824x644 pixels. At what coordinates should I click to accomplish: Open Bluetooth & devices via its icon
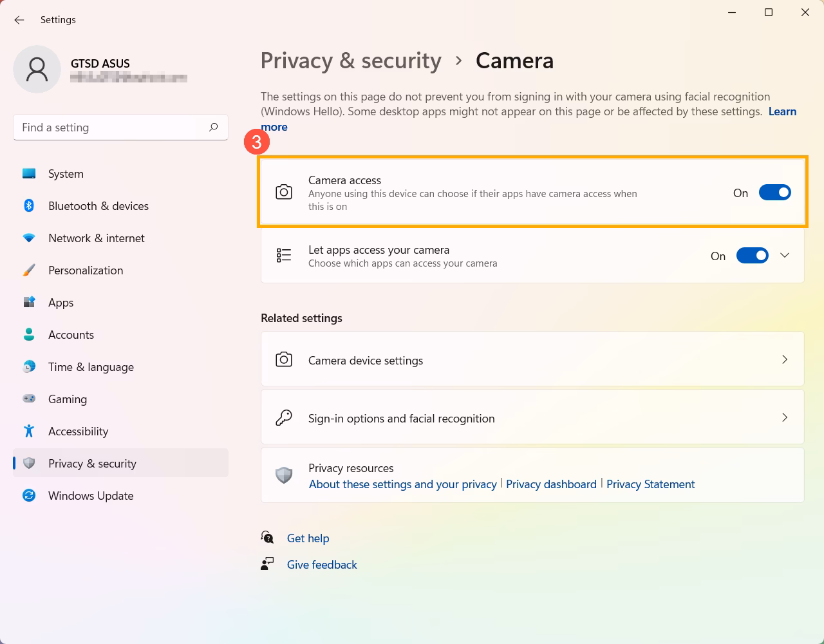coord(29,205)
